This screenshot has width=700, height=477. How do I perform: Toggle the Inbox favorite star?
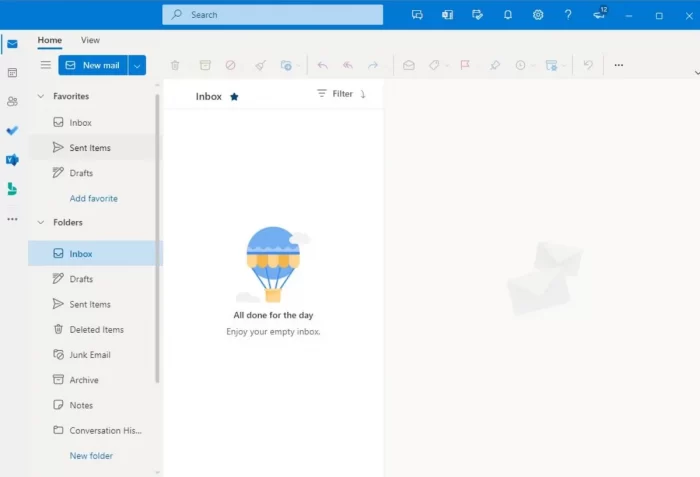pyautogui.click(x=234, y=96)
